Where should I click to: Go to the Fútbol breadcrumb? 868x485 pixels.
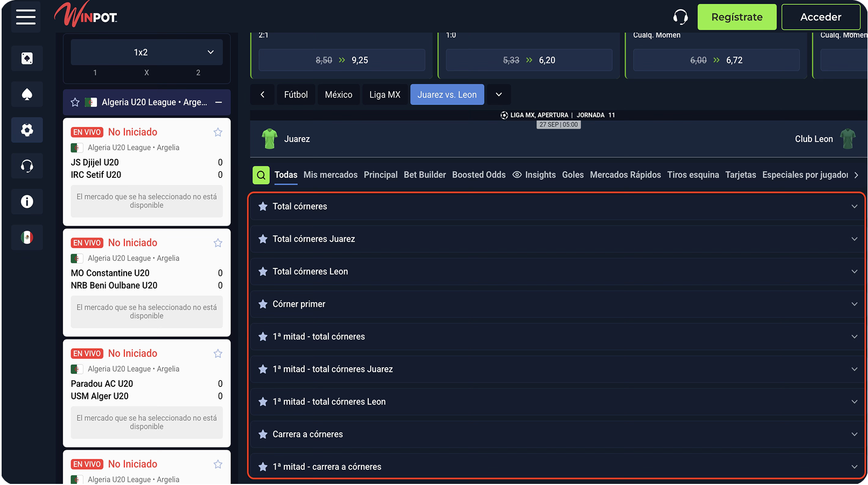(x=296, y=95)
